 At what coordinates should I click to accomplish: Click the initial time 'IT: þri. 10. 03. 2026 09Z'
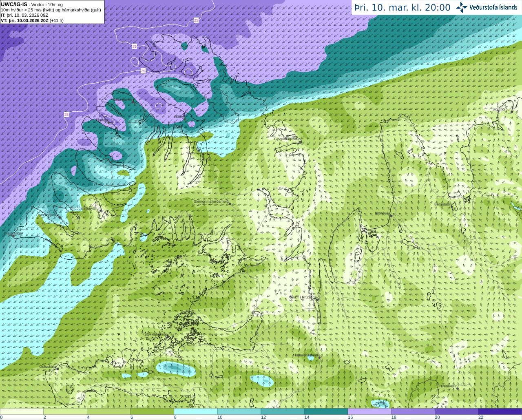[x=24, y=15]
